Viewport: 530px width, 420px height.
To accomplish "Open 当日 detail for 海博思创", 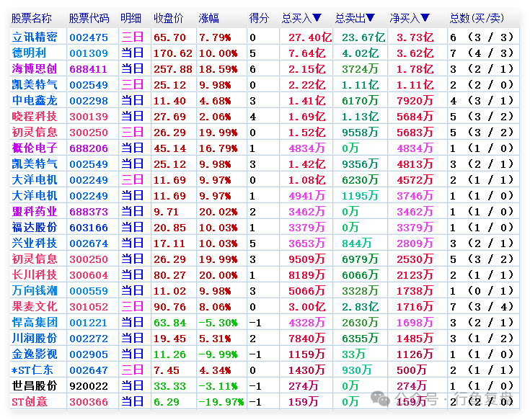I will tap(133, 69).
